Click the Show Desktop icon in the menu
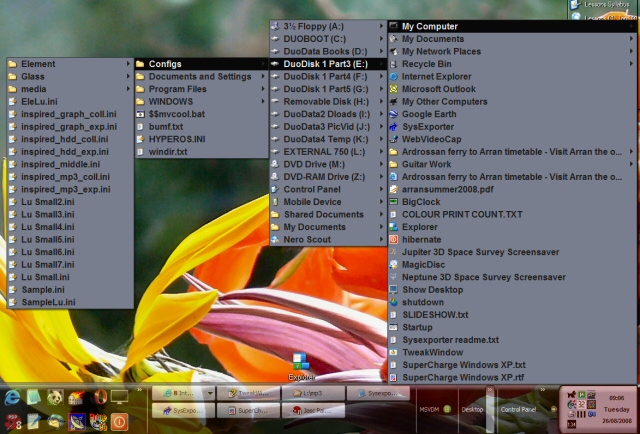 (x=393, y=289)
